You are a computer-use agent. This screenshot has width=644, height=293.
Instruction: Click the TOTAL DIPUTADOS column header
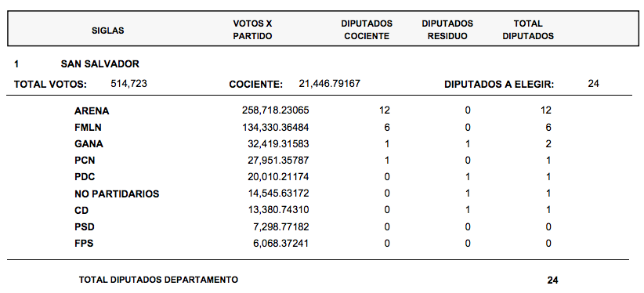pyautogui.click(x=528, y=30)
